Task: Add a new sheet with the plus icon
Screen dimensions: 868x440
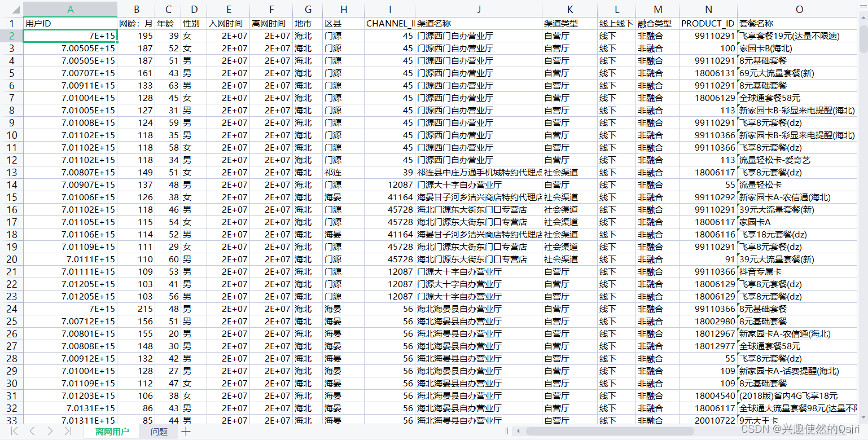Action: tap(186, 432)
